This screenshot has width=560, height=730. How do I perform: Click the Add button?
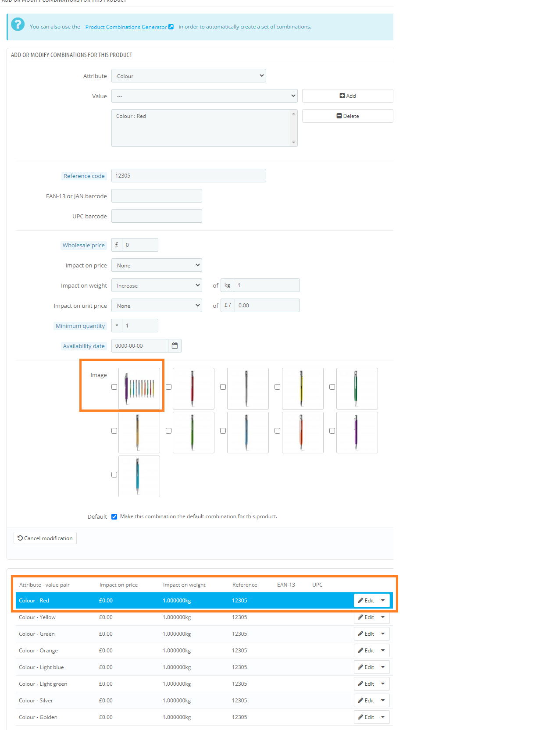(x=347, y=96)
